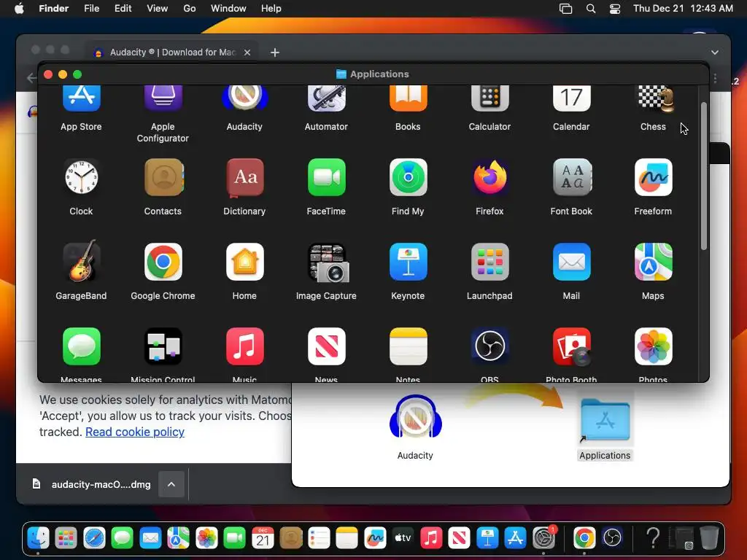
Task: Click Audacity icon in the DMG installer window
Action: pyautogui.click(x=415, y=417)
